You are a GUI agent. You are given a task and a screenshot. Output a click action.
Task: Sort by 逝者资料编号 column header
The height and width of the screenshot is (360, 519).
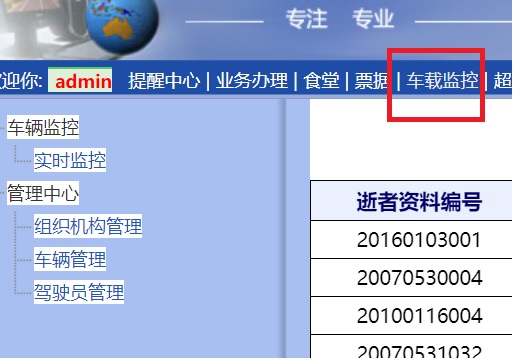(419, 201)
